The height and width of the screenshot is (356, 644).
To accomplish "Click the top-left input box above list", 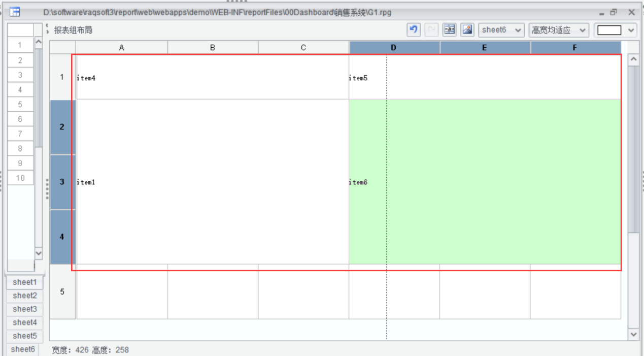I will click(x=20, y=30).
